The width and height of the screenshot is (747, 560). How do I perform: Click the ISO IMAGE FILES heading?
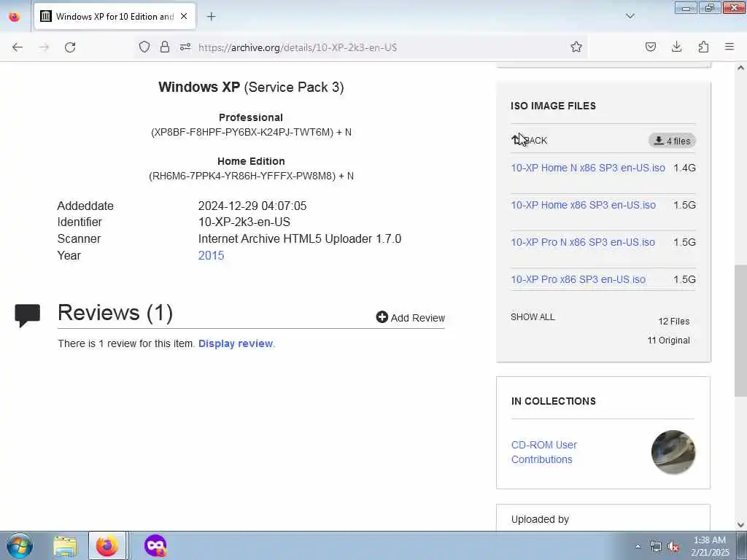pos(553,106)
